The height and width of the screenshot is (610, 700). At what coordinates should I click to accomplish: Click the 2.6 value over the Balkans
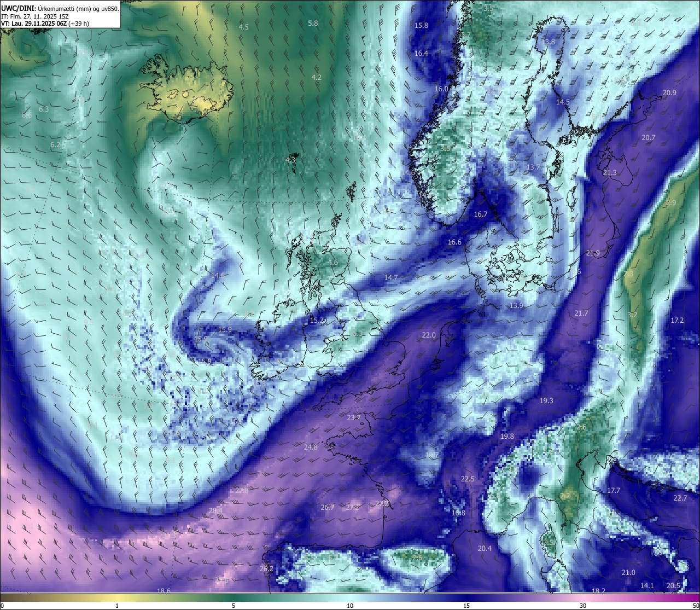581,427
